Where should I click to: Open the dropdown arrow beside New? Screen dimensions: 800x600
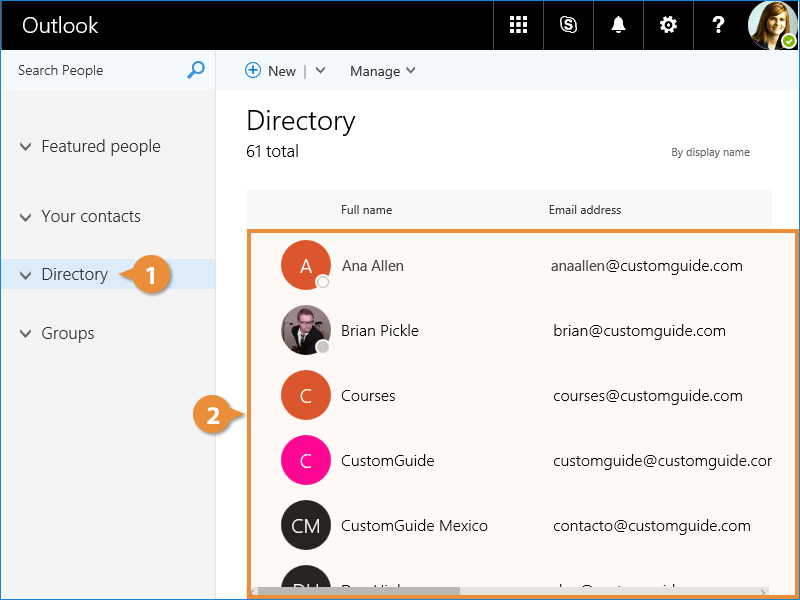tap(320, 71)
